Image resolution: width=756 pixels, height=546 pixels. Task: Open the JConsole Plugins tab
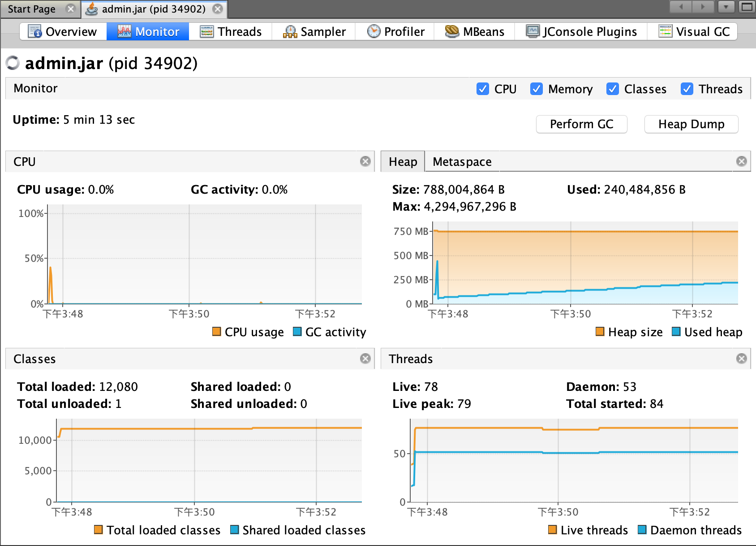tap(581, 31)
